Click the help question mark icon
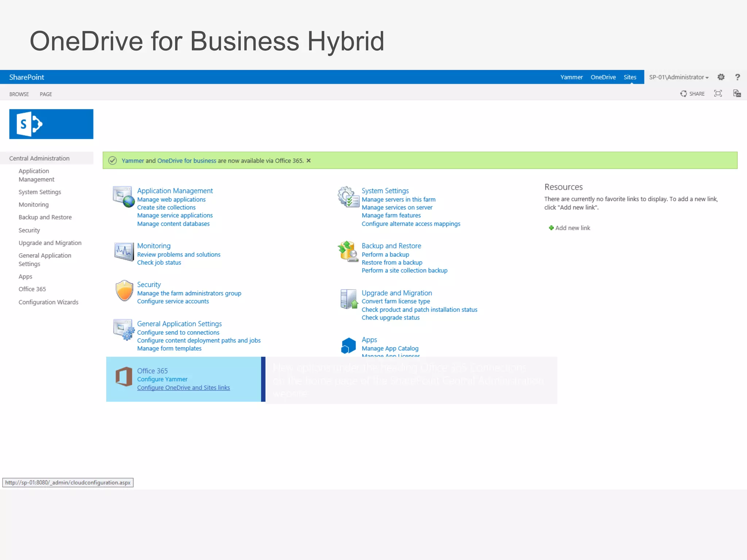Image resolution: width=747 pixels, height=560 pixels. click(738, 77)
